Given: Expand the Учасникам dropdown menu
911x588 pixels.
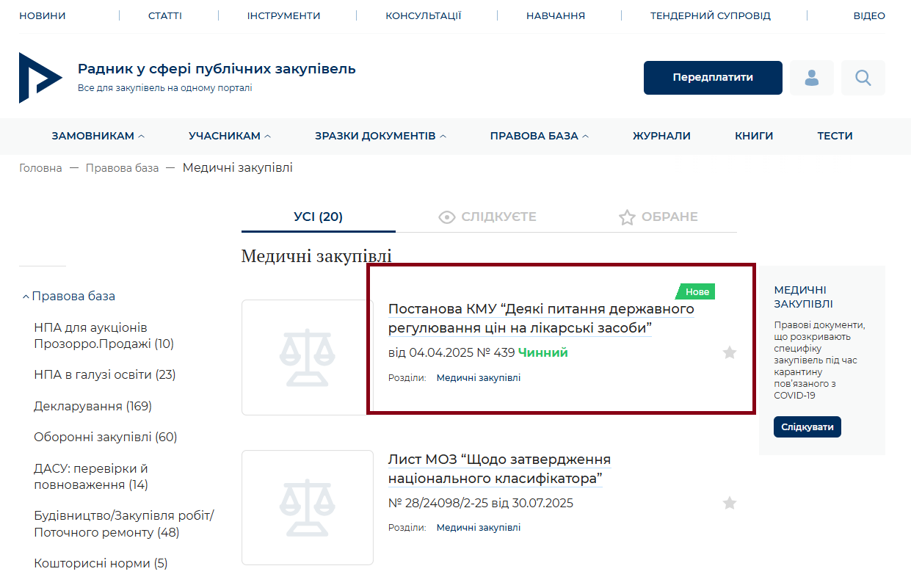Looking at the screenshot, I should (x=229, y=136).
